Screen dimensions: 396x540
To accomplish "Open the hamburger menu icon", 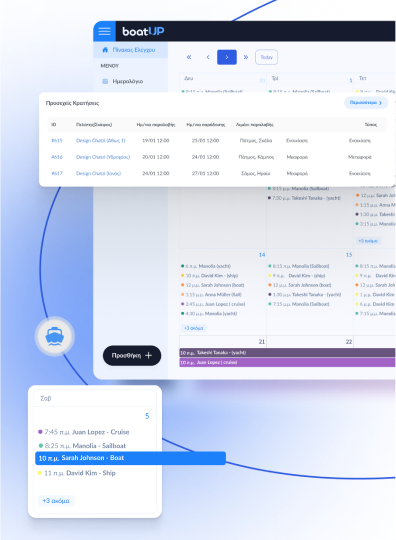I will [x=104, y=31].
